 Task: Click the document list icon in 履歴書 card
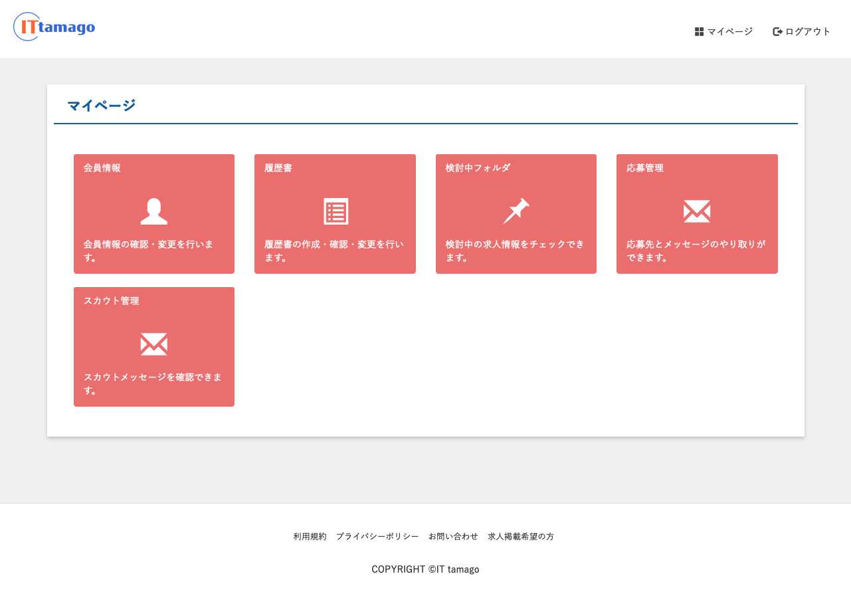(x=335, y=211)
